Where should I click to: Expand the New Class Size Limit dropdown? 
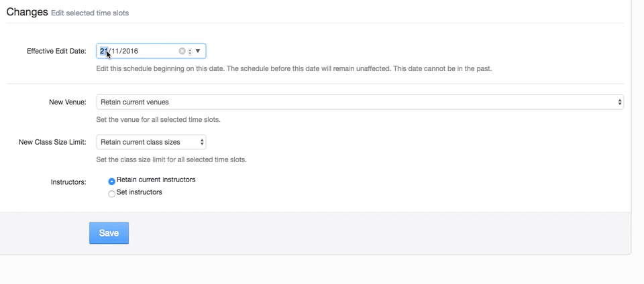pos(151,142)
